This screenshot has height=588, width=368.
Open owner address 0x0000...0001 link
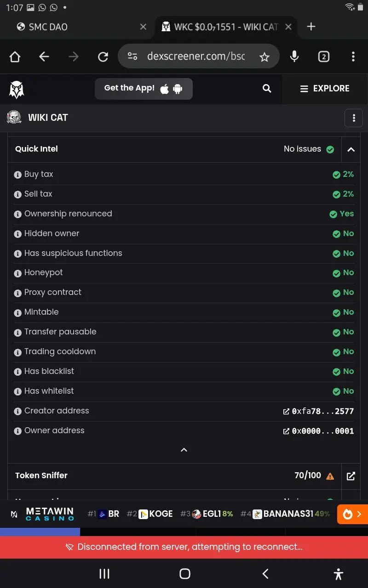point(318,431)
